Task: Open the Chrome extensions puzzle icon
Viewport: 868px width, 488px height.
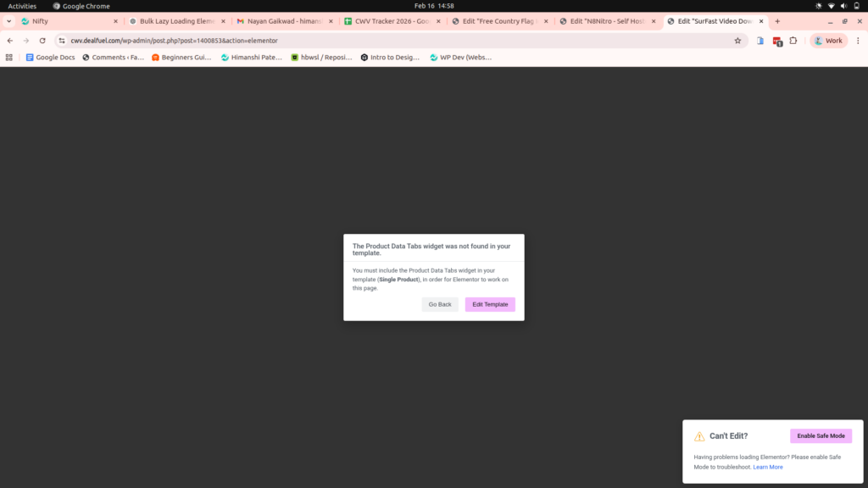Action: (793, 41)
